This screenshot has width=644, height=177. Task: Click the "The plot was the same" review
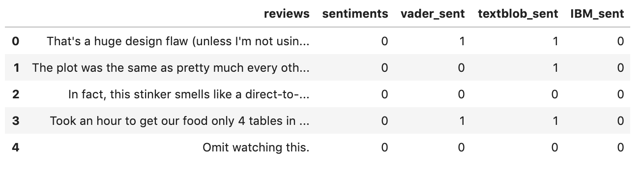(x=171, y=68)
